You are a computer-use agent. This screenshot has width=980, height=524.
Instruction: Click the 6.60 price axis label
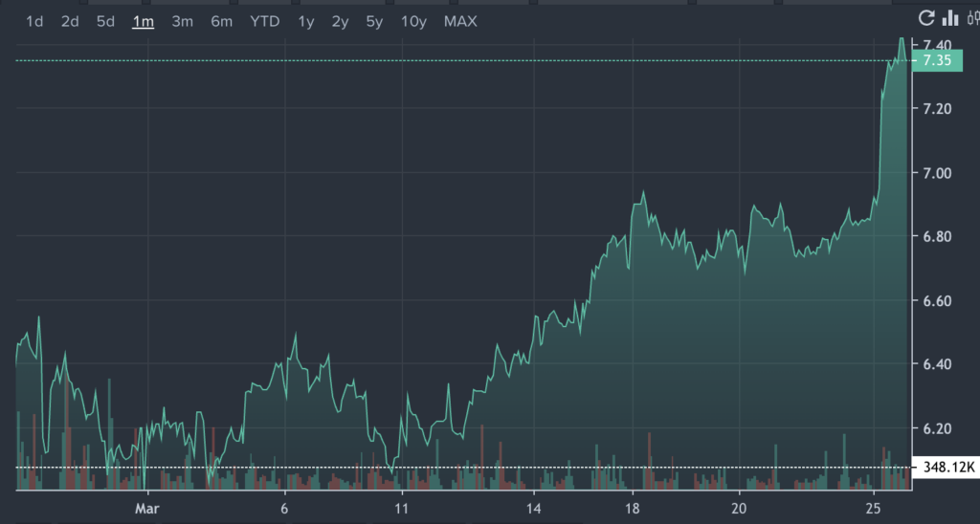(938, 301)
